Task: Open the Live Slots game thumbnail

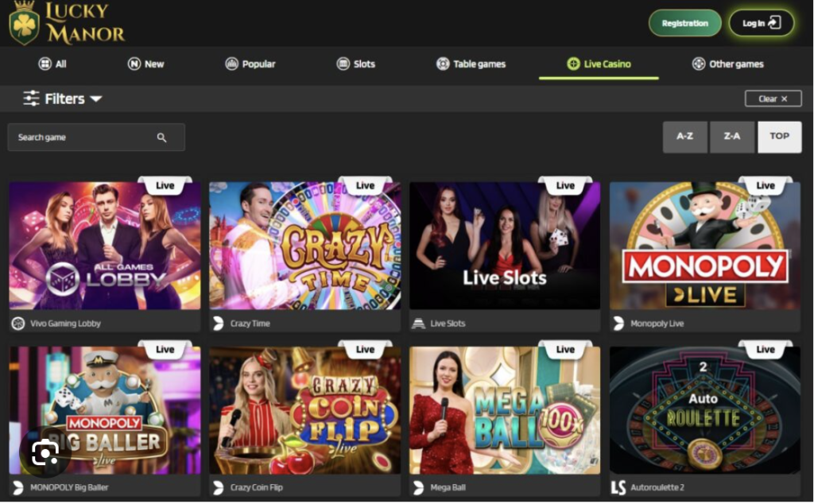Action: coord(505,246)
